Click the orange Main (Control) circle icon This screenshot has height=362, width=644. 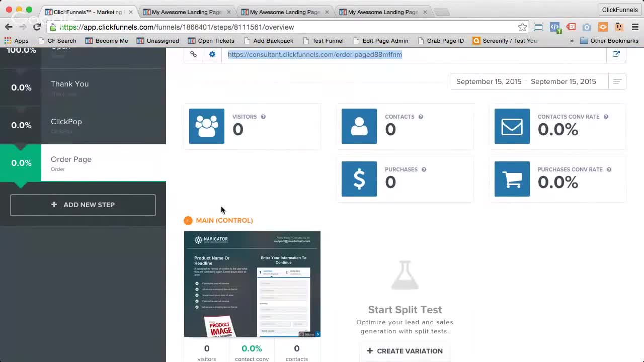click(x=188, y=220)
